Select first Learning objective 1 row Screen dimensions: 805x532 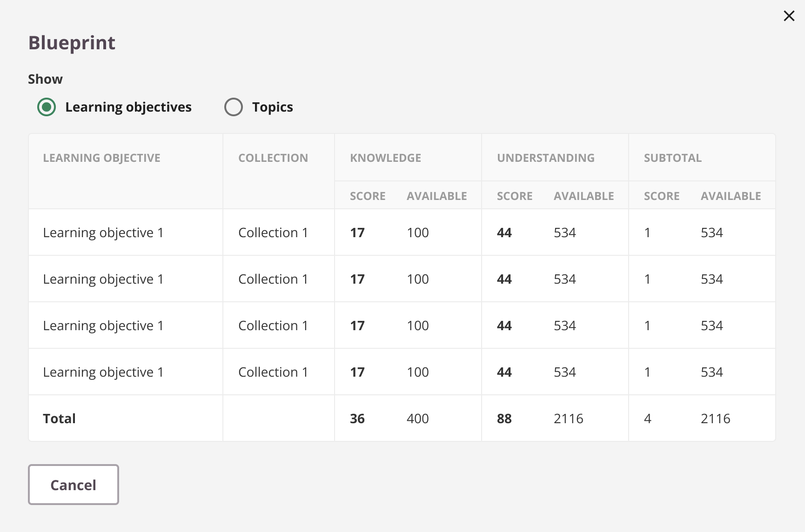coord(402,233)
